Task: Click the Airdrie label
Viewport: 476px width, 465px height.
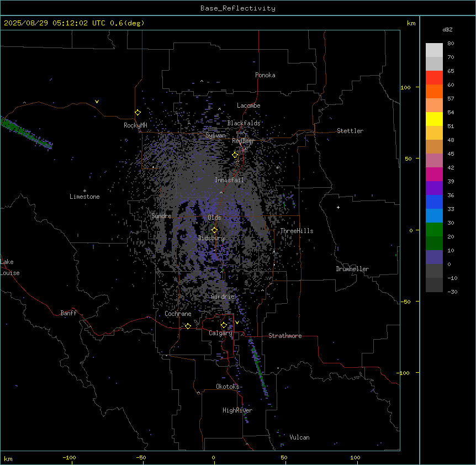Action: point(223,297)
